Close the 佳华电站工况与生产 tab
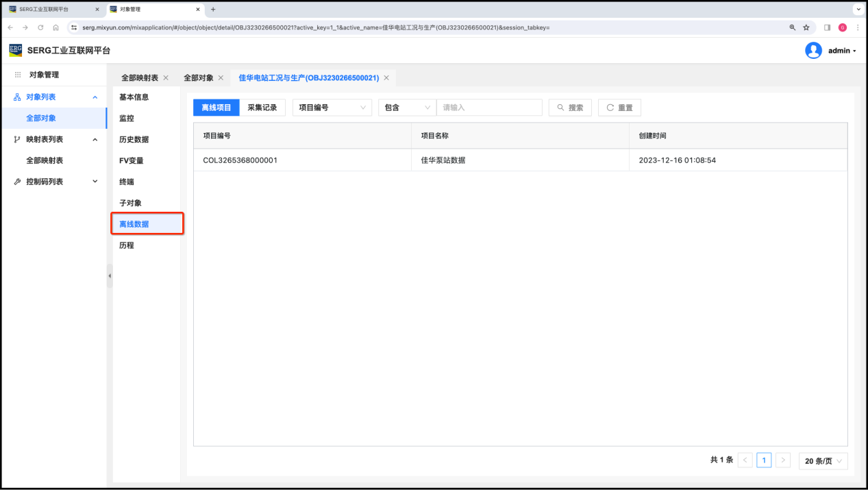The image size is (868, 490). (x=386, y=78)
